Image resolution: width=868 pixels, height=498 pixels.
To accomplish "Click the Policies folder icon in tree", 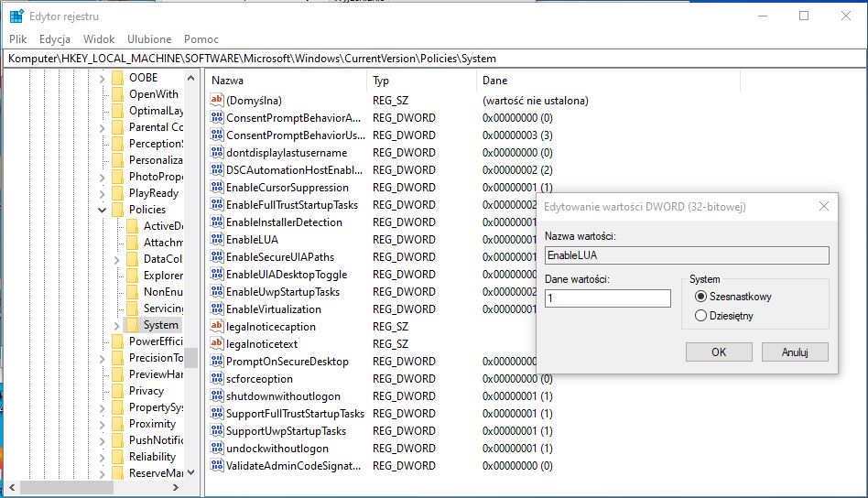I will (x=117, y=209).
